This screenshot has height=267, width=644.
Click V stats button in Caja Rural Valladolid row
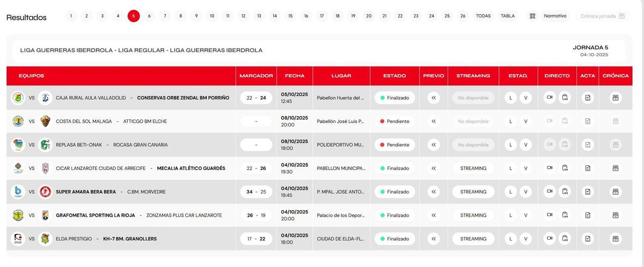pos(526,98)
